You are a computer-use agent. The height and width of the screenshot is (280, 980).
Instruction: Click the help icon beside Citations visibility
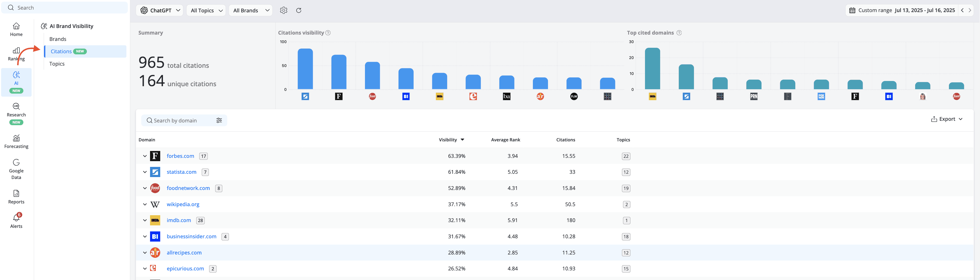point(328,33)
